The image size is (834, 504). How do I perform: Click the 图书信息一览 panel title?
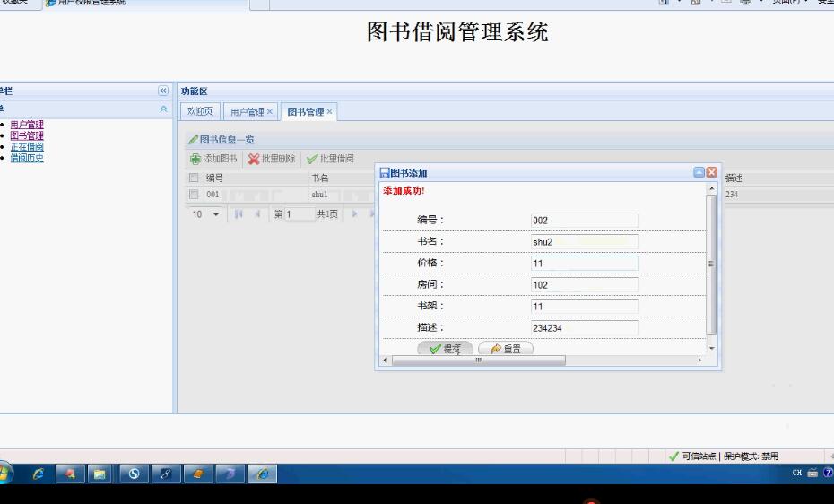coord(227,139)
